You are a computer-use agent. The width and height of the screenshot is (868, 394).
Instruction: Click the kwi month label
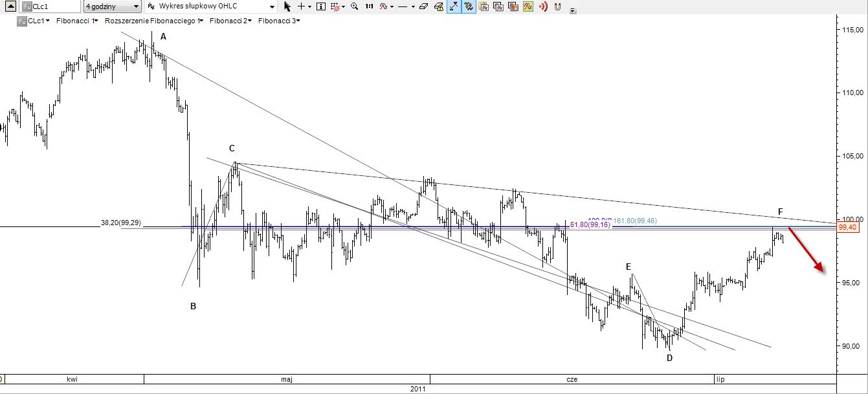[72, 379]
